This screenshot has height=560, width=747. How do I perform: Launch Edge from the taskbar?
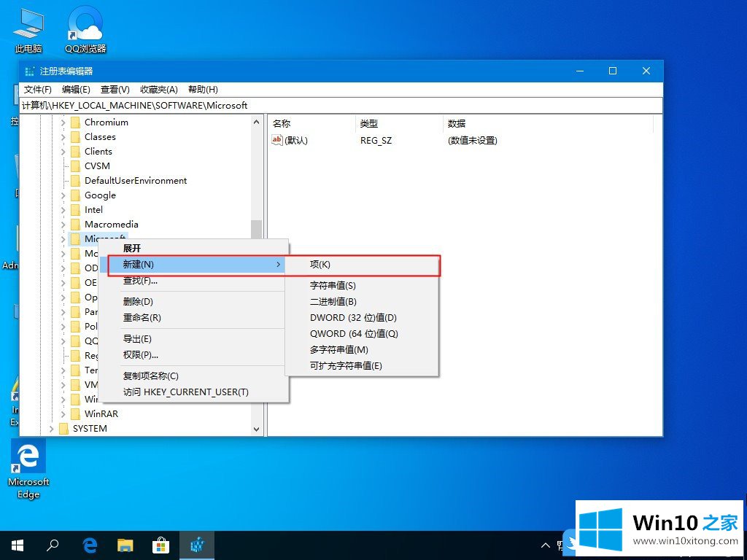pyautogui.click(x=90, y=545)
